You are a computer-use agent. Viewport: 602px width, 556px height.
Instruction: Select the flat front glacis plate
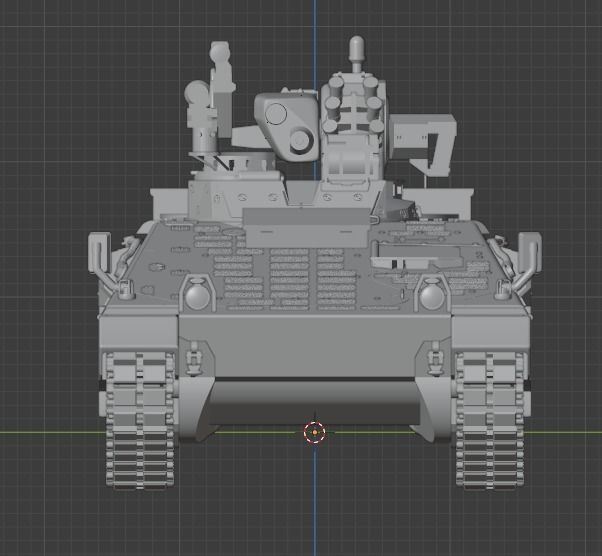coord(314,346)
